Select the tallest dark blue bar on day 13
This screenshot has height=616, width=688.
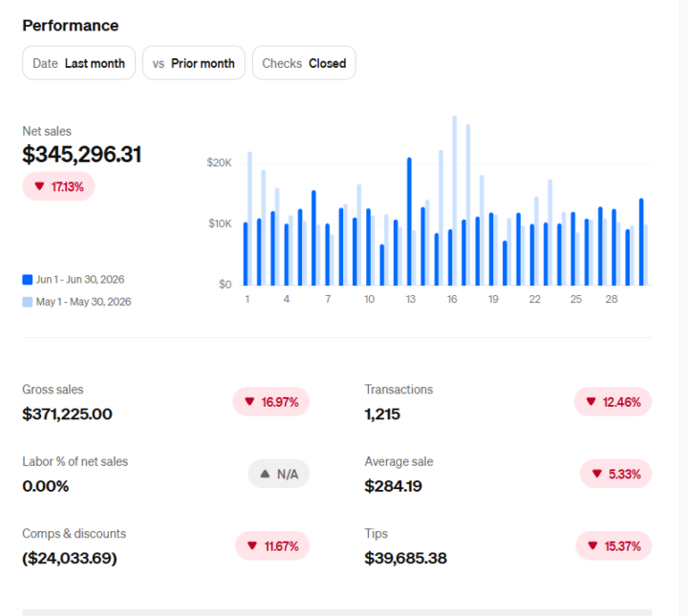tap(409, 222)
